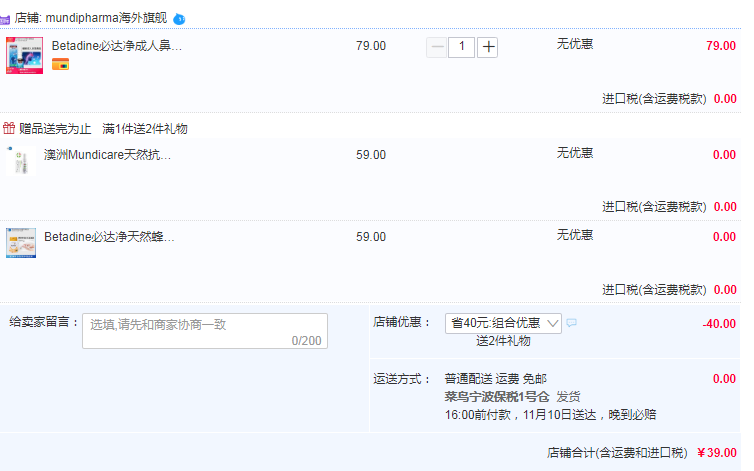Open the Betadine必达净天然蜂… product link
The height and width of the screenshot is (471, 754).
(109, 237)
